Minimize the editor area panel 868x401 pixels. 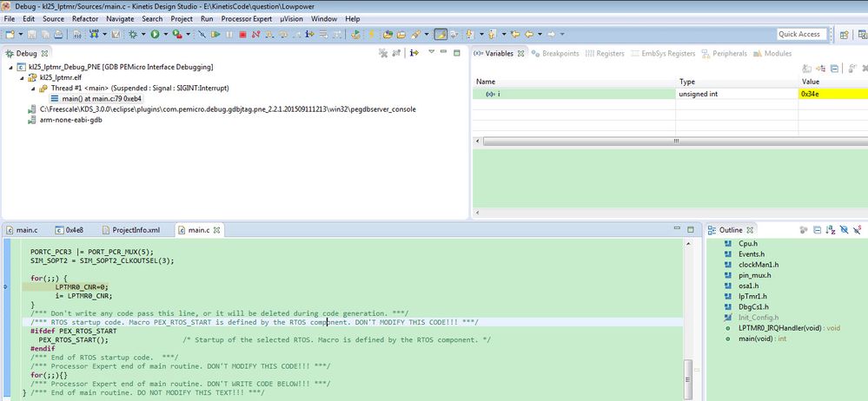coord(677,229)
